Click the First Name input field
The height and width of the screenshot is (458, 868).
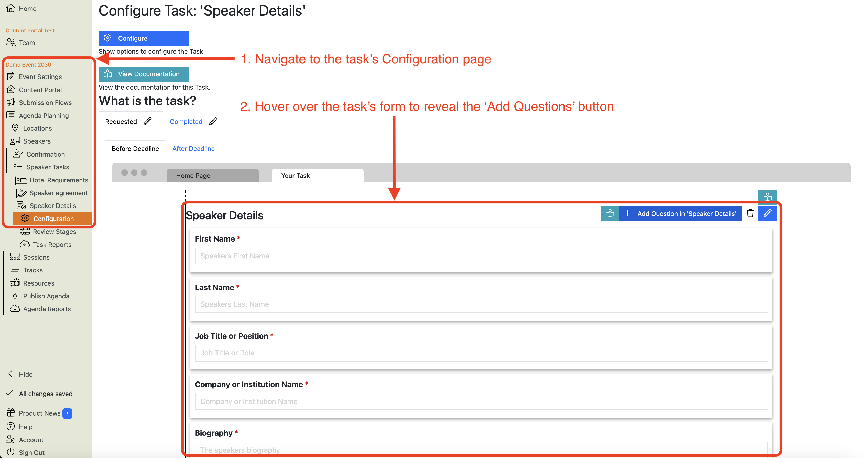(x=481, y=256)
